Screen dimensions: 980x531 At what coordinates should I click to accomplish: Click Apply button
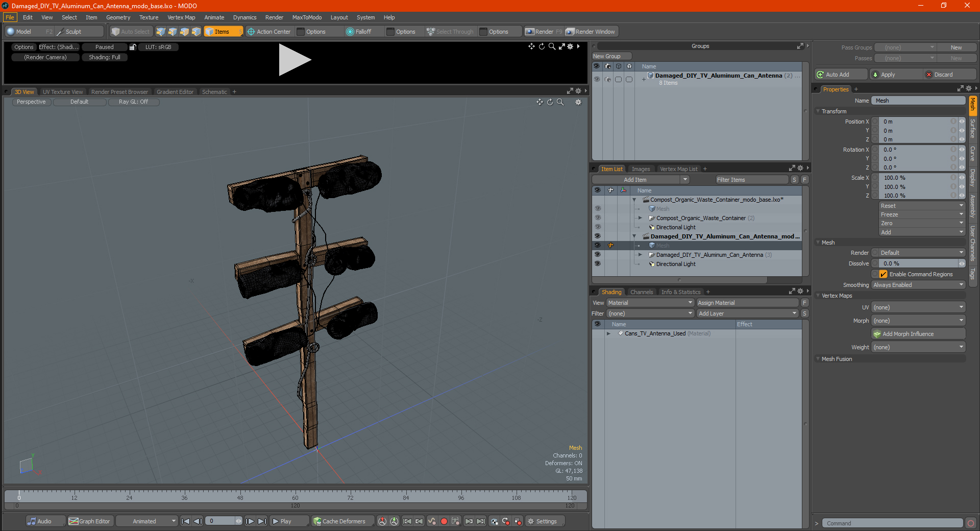tap(896, 75)
